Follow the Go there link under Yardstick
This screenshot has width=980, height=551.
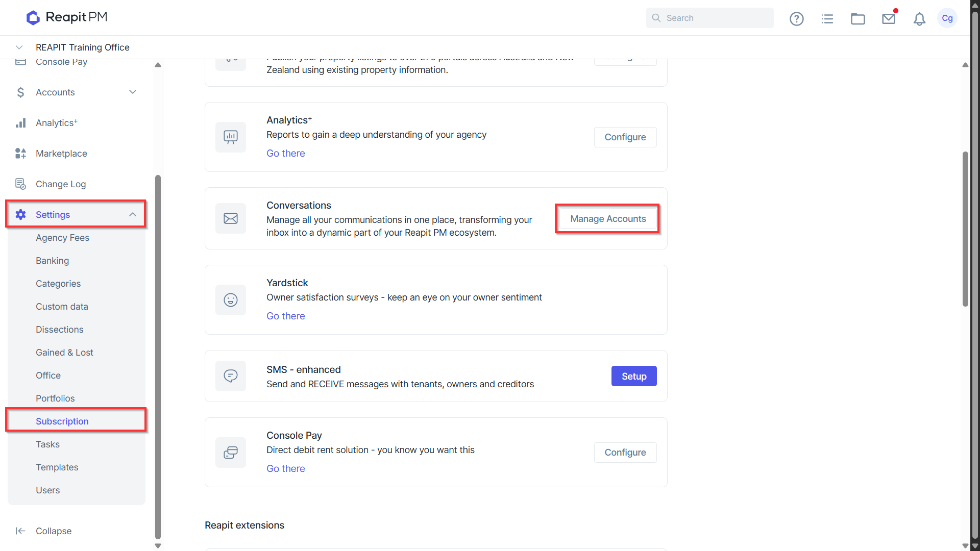click(x=285, y=316)
